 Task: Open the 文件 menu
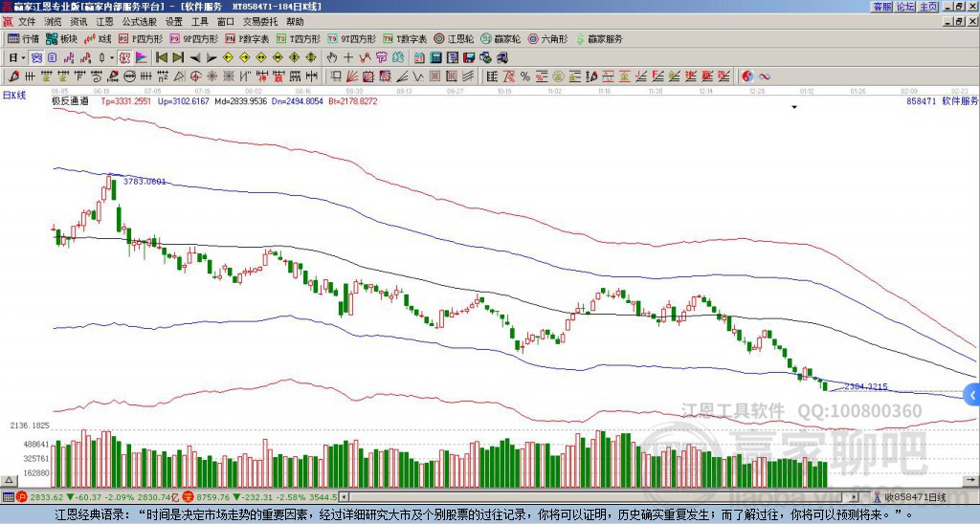27,22
